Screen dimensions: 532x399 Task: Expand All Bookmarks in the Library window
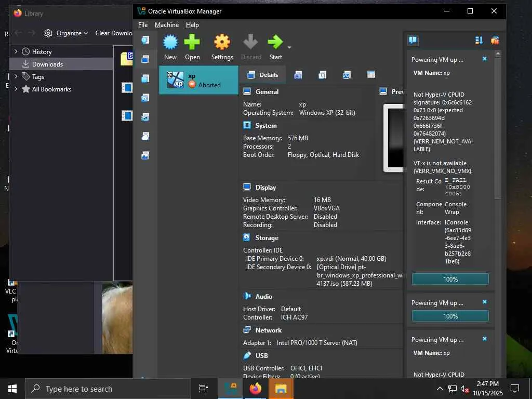click(x=16, y=89)
